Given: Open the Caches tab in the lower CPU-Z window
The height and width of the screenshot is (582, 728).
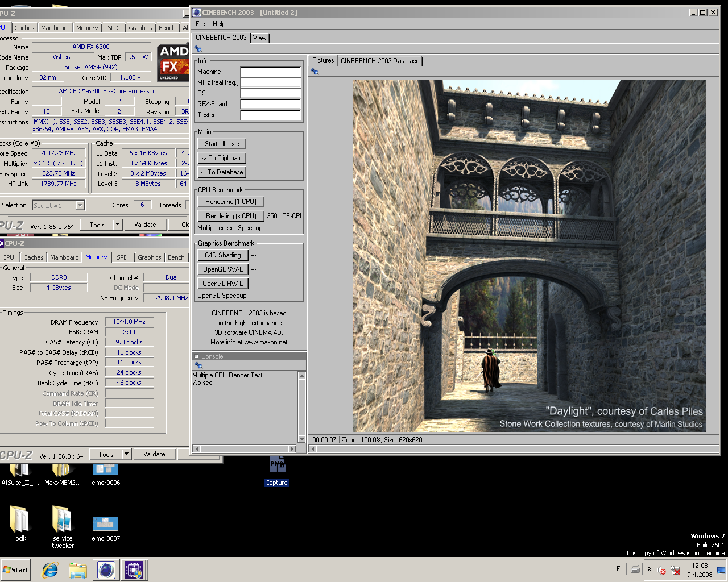Looking at the screenshot, I should 34,257.
